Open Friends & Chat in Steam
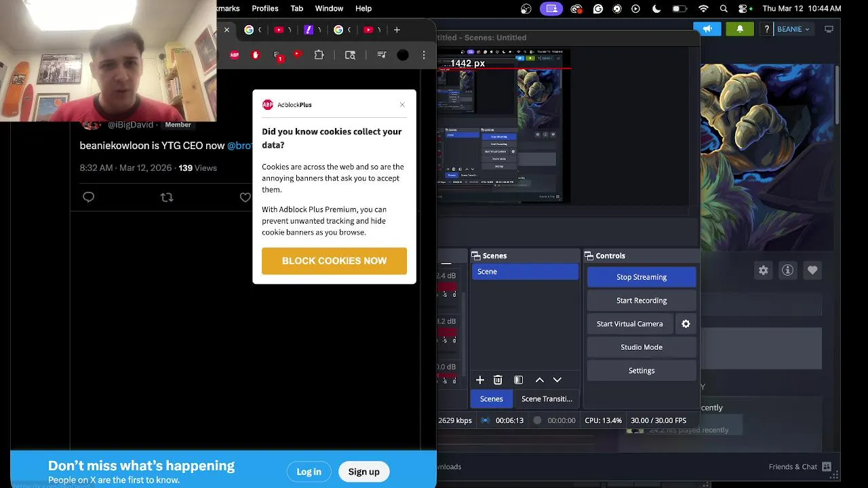Image resolution: width=868 pixels, height=488 pixels. tap(800, 466)
